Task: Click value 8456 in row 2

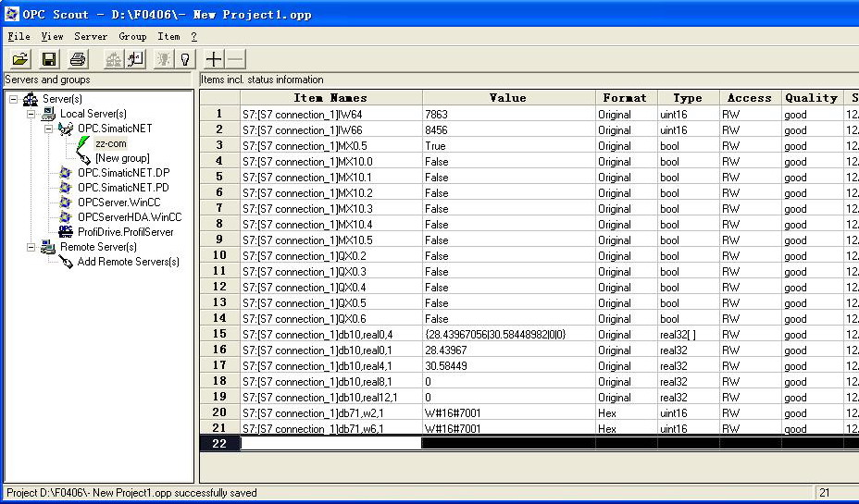Action: click(436, 130)
